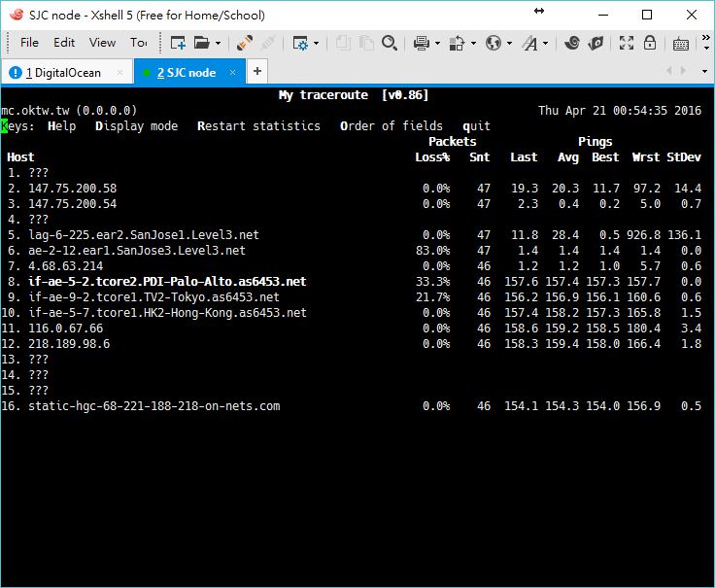Click host lag-6-225.ear2.SanJose1.Level3.net
This screenshot has width=715, height=588.
[144, 235]
